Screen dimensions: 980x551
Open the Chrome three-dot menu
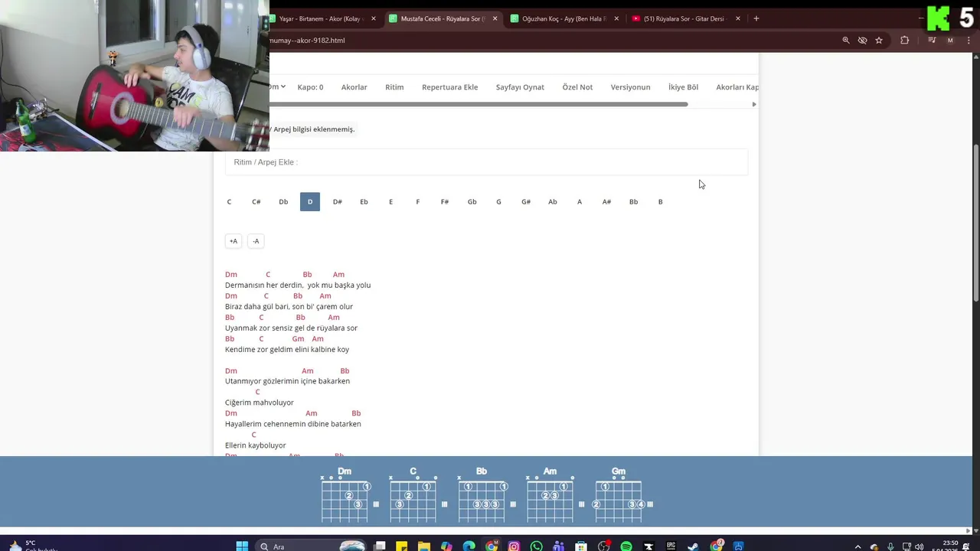point(968,41)
